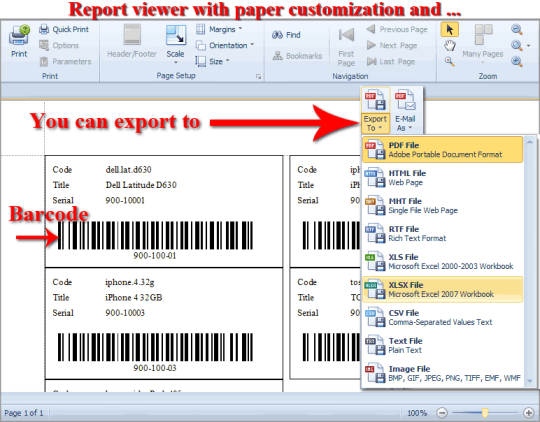Screen dimensions: 540x422
Task: Go to Next Page
Action: 392,45
